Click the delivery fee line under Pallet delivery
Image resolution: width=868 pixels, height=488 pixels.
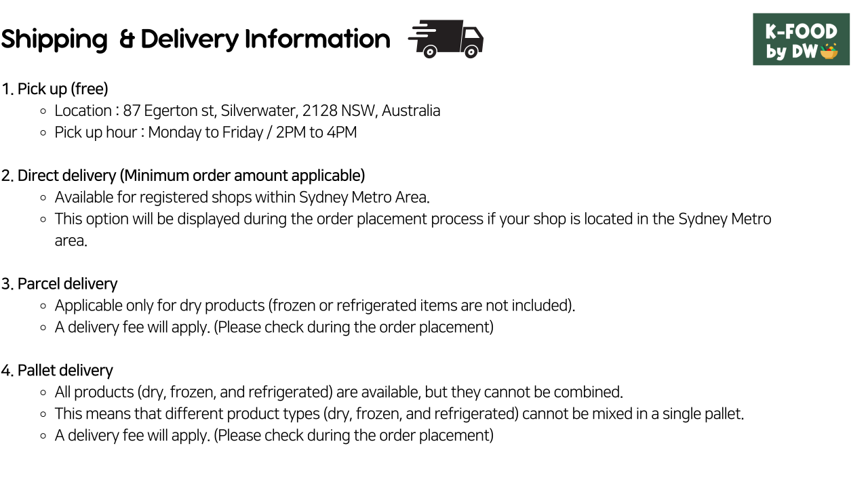[x=274, y=436]
